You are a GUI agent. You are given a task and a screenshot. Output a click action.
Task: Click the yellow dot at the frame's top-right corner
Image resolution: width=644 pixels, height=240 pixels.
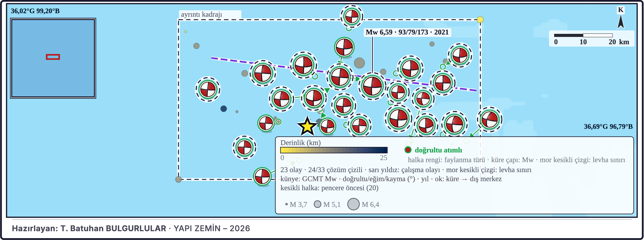point(480,19)
